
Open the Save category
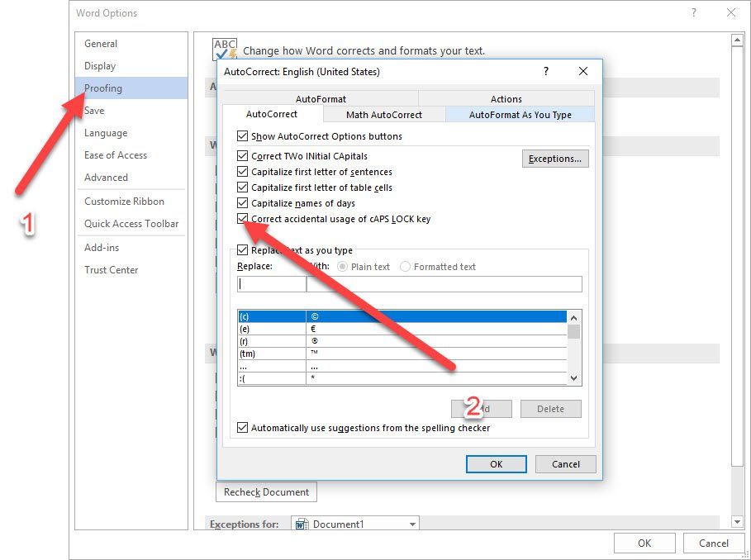pyautogui.click(x=131, y=111)
